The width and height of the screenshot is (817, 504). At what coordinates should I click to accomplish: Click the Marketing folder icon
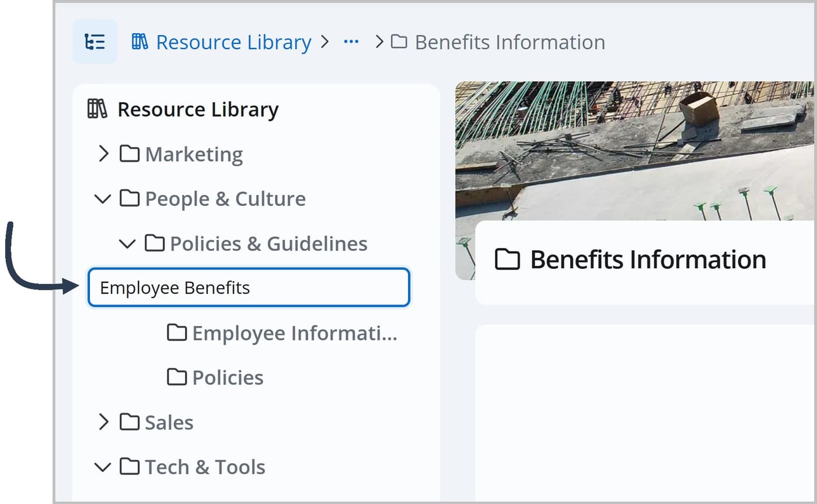pyautogui.click(x=130, y=154)
